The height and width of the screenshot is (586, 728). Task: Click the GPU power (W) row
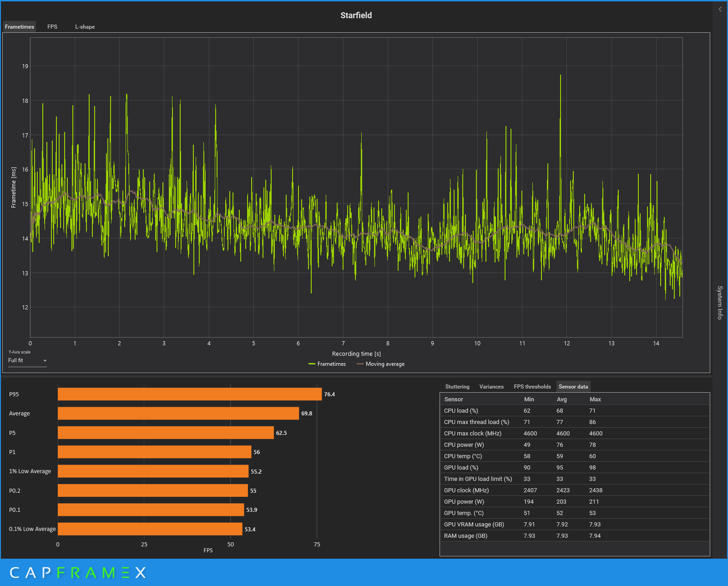click(575, 501)
